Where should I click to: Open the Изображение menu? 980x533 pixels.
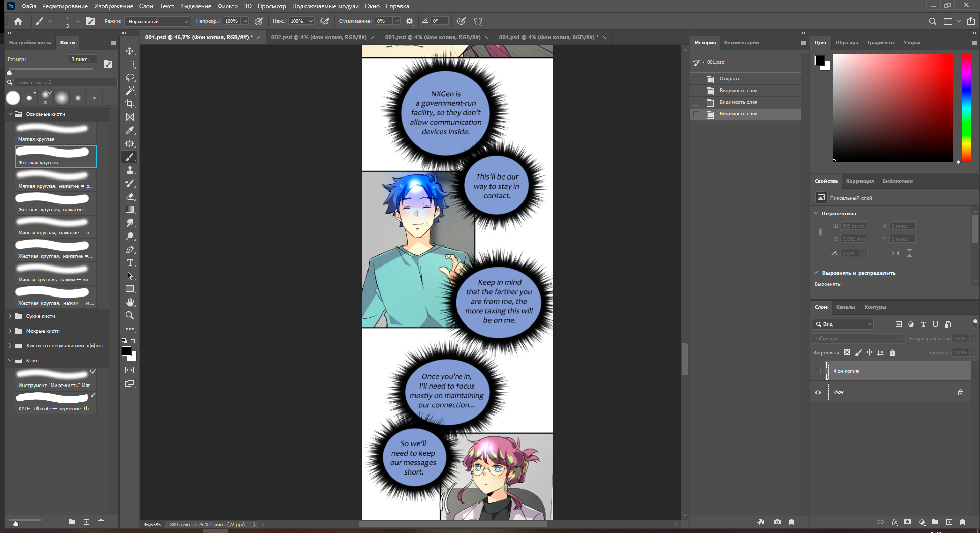click(113, 6)
